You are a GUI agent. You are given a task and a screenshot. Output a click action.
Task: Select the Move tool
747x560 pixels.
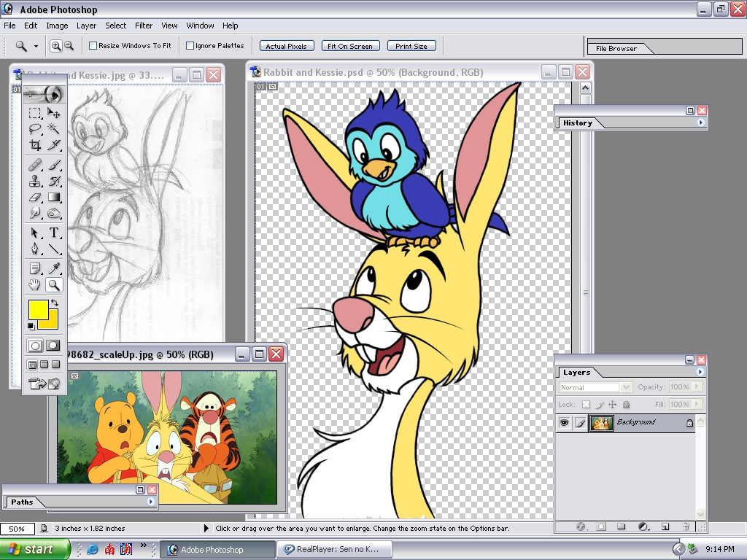point(54,113)
